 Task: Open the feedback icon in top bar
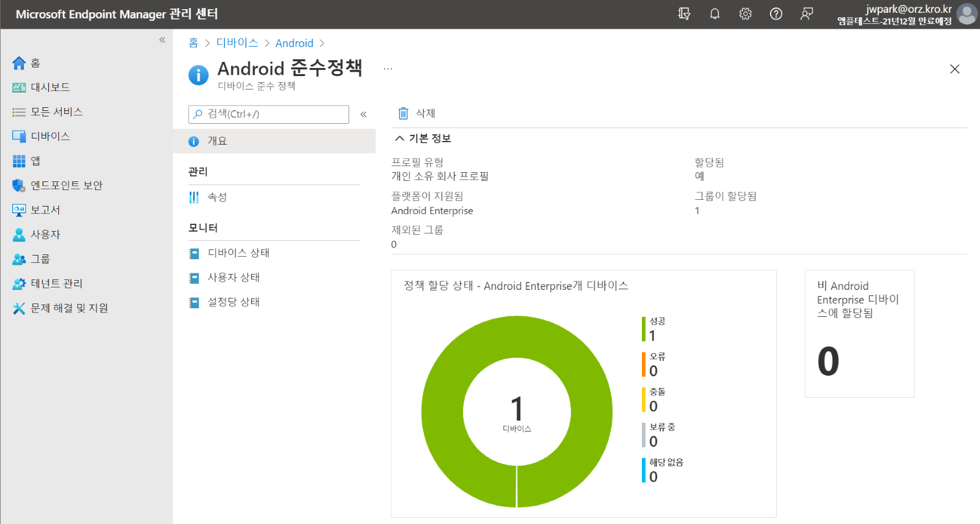point(807,13)
